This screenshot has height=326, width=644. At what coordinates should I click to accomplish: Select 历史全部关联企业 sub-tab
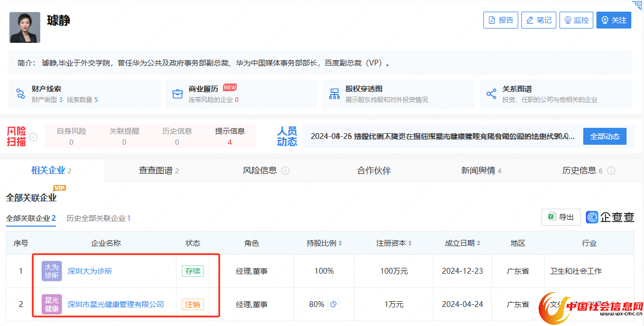click(98, 218)
